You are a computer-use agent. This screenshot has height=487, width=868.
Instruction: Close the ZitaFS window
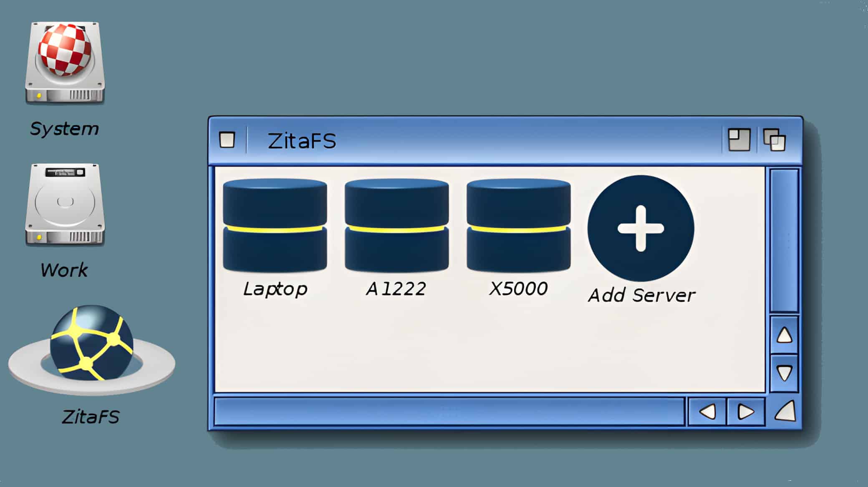pyautogui.click(x=227, y=140)
